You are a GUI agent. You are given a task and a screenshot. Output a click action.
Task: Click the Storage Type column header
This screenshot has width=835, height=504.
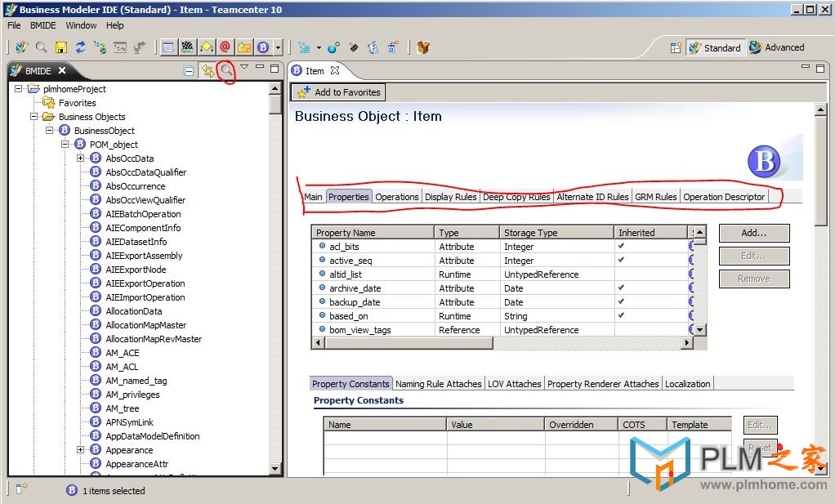tap(556, 233)
